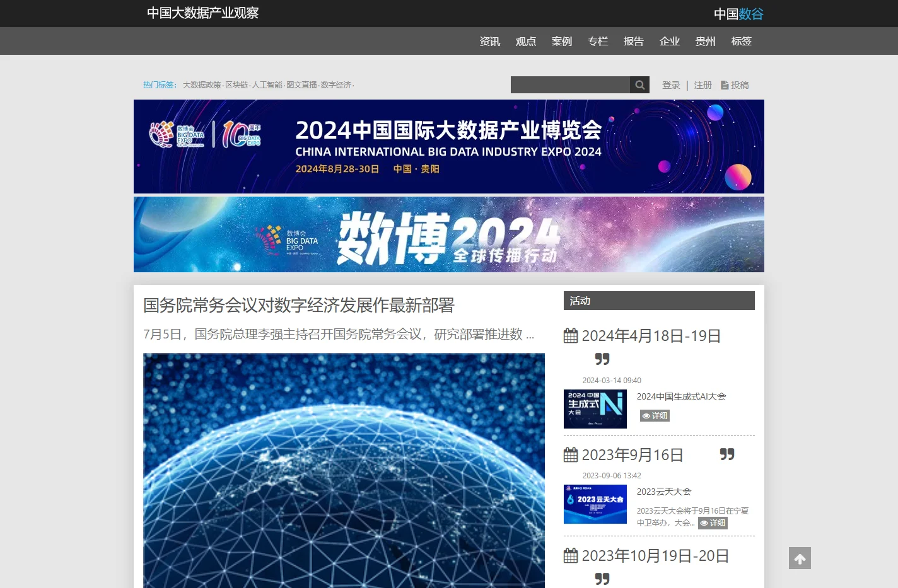Open the 2024中国国际大数据产业博览会 banner
The height and width of the screenshot is (588, 898).
449,146
